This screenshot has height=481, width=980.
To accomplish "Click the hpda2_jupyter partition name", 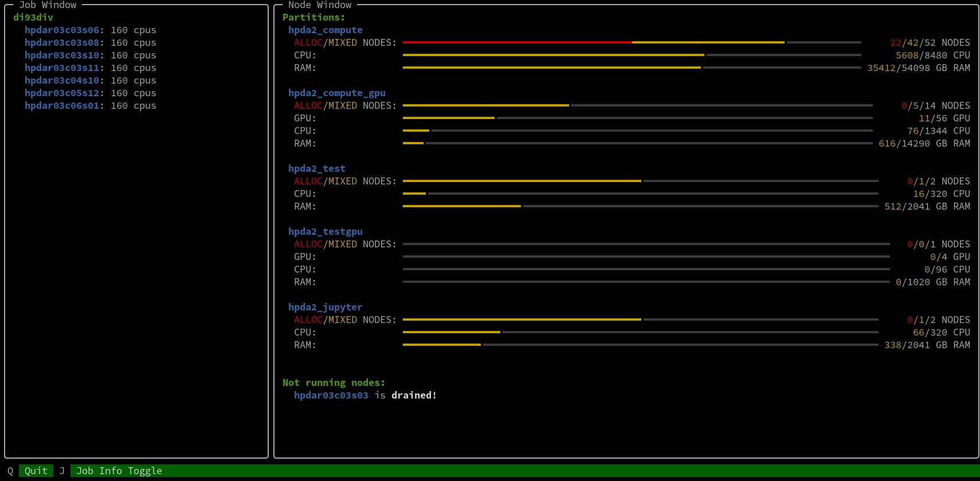I will tap(326, 307).
